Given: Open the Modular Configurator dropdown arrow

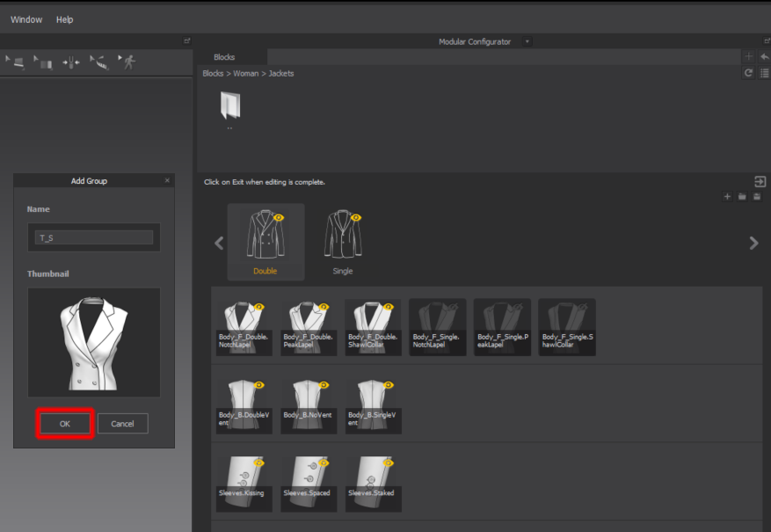Looking at the screenshot, I should (x=527, y=40).
